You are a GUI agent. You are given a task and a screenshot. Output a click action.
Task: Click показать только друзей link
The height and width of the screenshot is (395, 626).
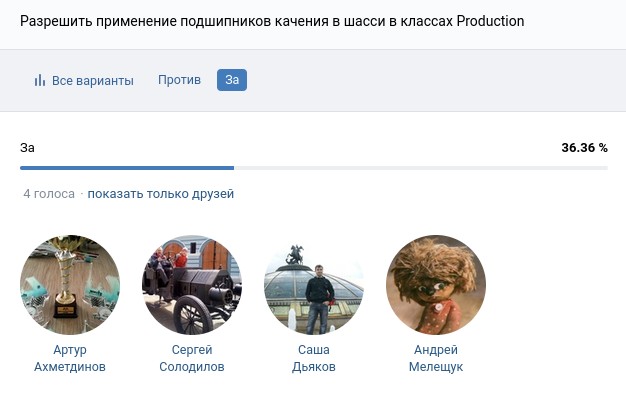(160, 194)
